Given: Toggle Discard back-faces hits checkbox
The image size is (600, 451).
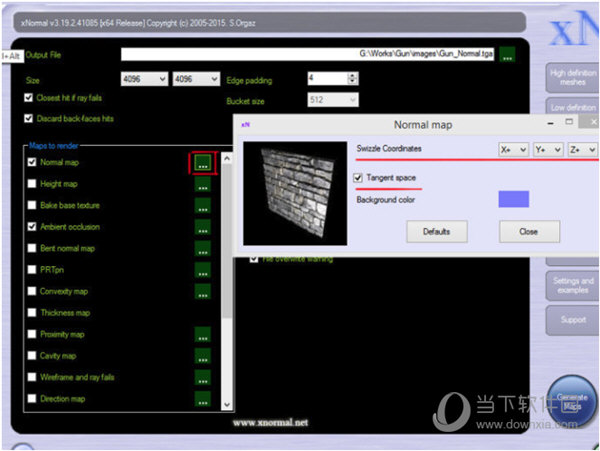Looking at the screenshot, I should tap(29, 118).
